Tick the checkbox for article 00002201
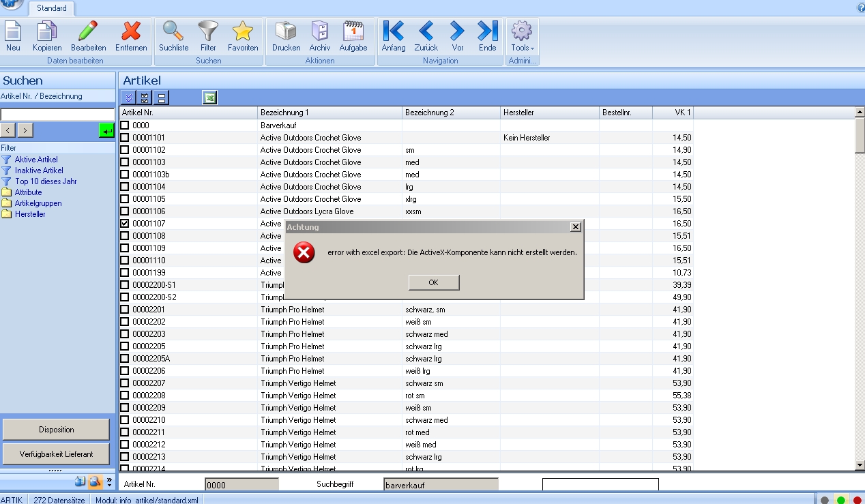865x504 pixels. pos(125,310)
